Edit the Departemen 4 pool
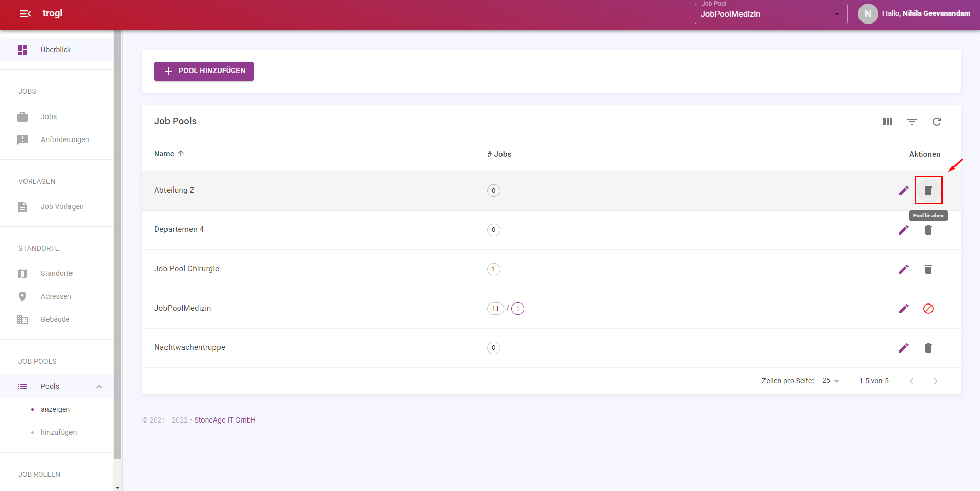The width and height of the screenshot is (980, 491). (904, 230)
